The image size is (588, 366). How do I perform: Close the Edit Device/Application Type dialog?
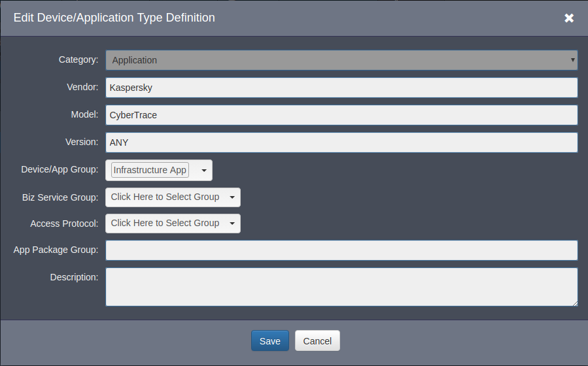[569, 18]
